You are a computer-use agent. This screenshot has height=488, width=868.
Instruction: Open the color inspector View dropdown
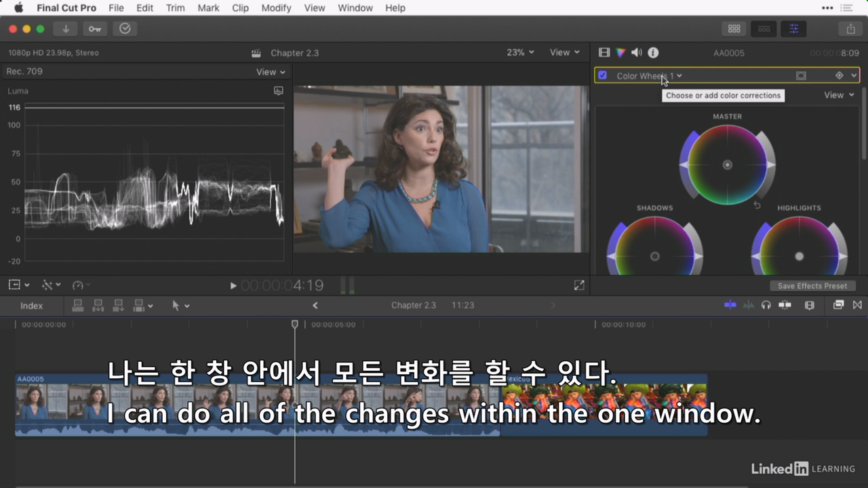coord(839,95)
